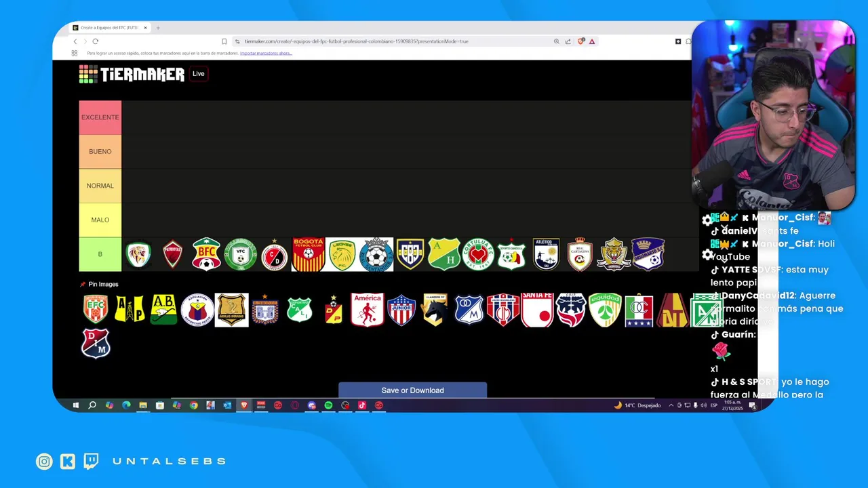The width and height of the screenshot is (868, 488).
Task: Open the weather widget showing 14°C Despejado
Action: (x=637, y=405)
